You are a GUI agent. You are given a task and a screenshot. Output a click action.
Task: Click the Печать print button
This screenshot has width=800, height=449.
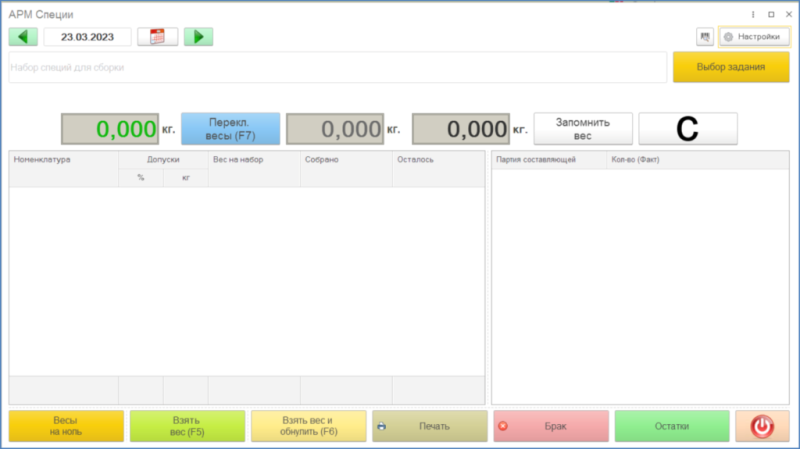click(430, 426)
